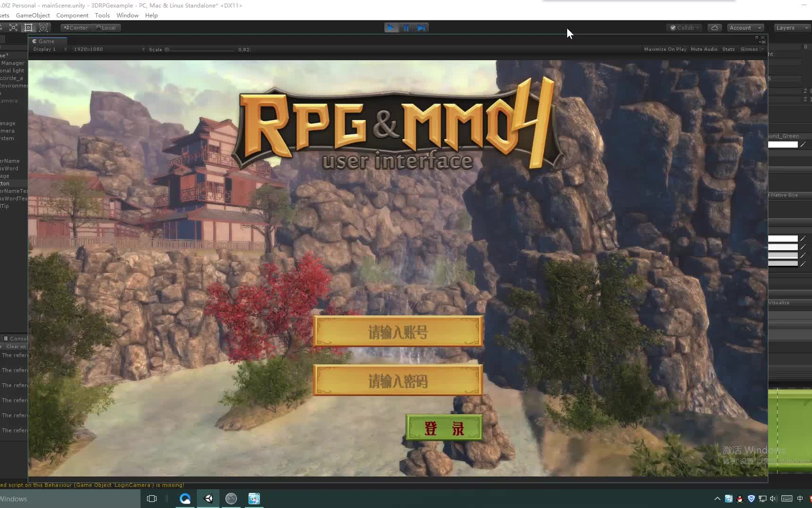Click the green 登录 login button
The image size is (812, 508).
[444, 428]
